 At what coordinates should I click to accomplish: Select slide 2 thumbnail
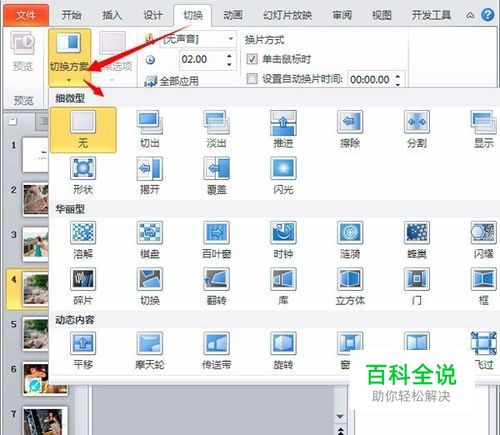(36, 199)
